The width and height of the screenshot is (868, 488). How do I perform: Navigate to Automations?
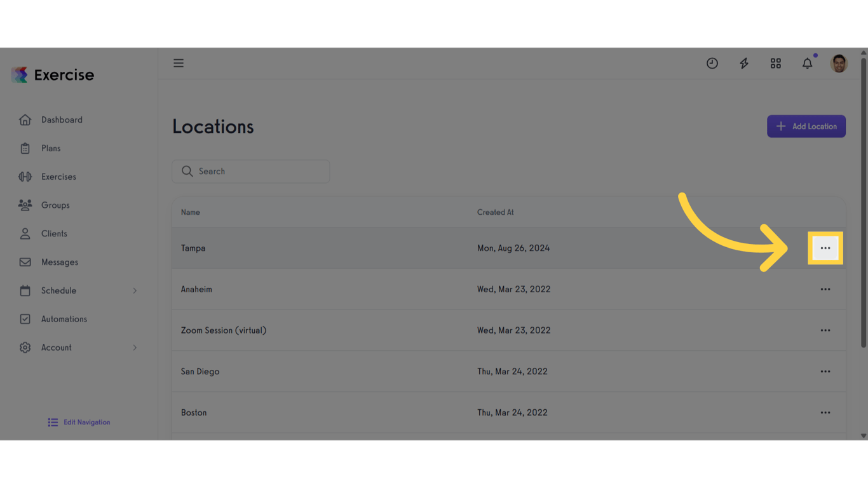(x=64, y=319)
